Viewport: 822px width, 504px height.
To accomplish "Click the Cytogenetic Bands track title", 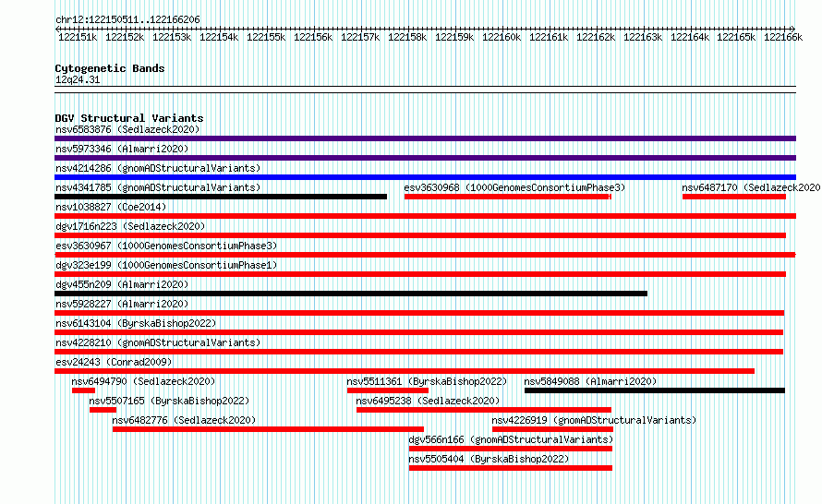I will point(110,68).
